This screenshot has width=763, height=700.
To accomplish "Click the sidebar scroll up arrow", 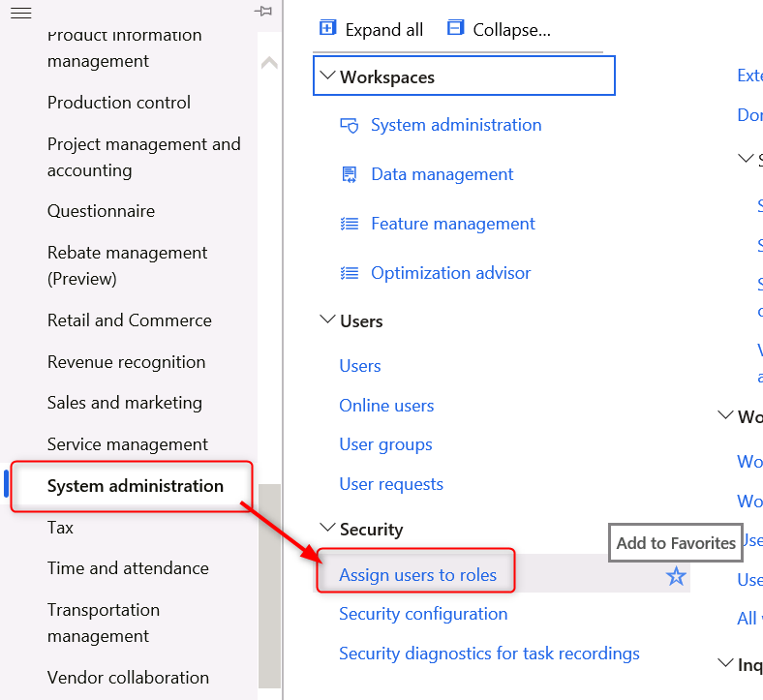I will pos(269,63).
